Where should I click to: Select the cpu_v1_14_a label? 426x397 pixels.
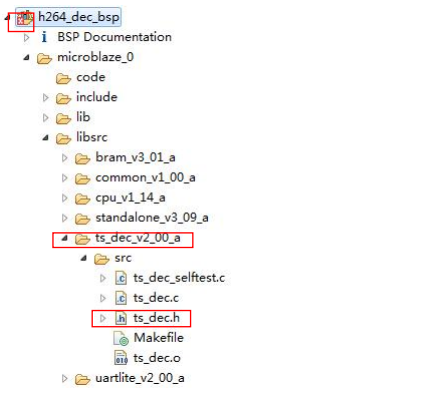click(x=130, y=198)
